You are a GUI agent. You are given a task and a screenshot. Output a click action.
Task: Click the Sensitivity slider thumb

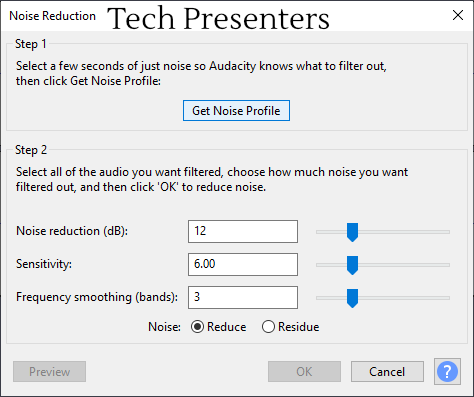click(x=352, y=265)
